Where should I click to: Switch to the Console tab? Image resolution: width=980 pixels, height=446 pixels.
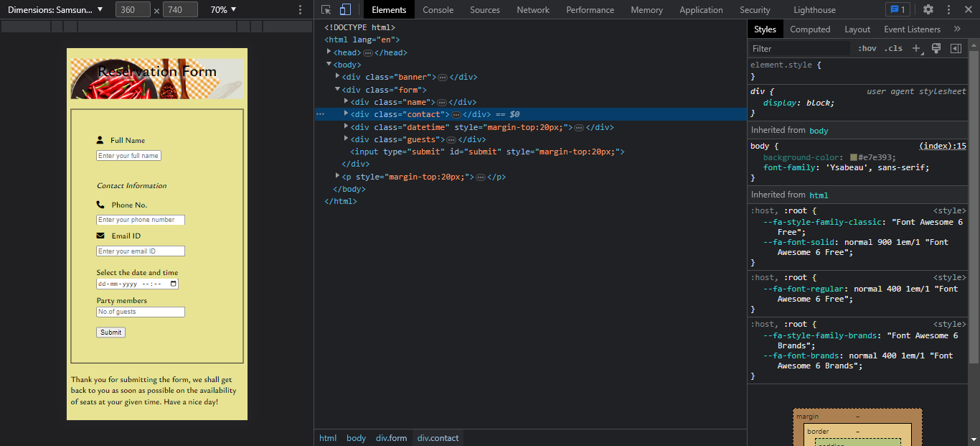438,9
